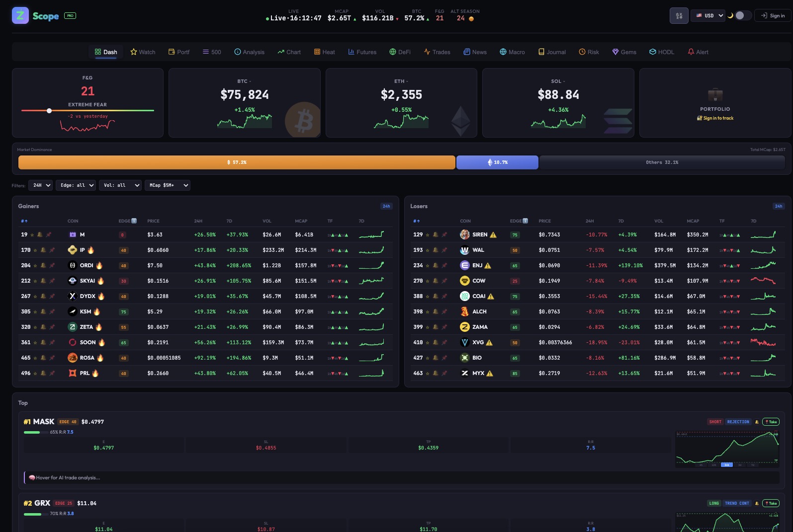Sort Gainers by rank column header
Image resolution: width=793 pixels, height=532 pixels.
[24, 221]
